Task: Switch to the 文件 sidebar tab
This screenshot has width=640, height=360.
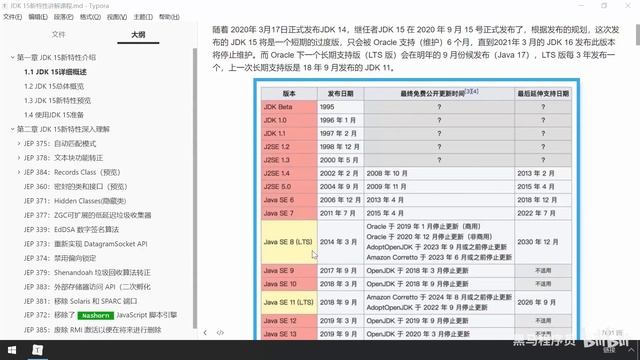Action: (x=58, y=34)
